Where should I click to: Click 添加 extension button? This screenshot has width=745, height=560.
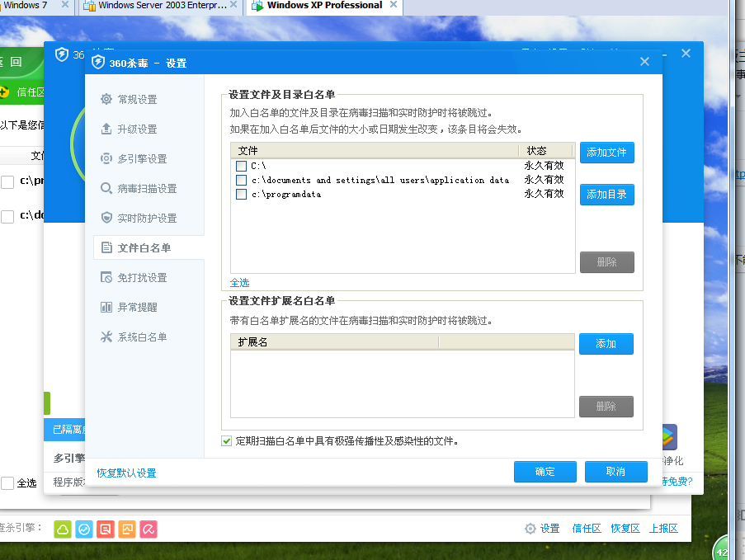coord(606,344)
